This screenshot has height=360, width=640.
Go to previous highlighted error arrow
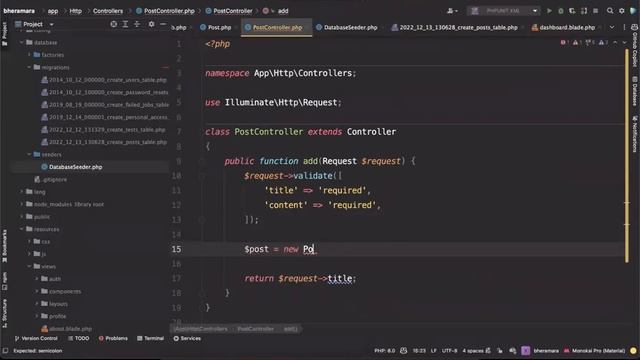pos(615,42)
